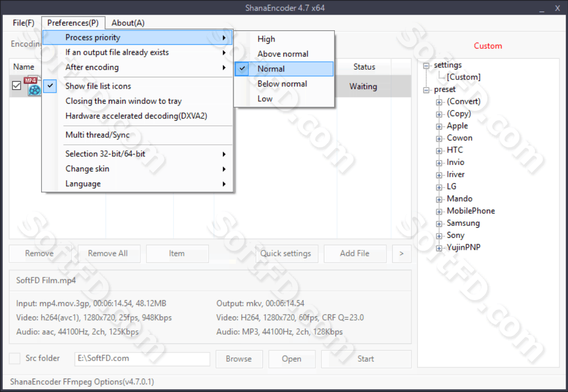This screenshot has height=392, width=568.
Task: Click the Item button
Action: click(177, 254)
